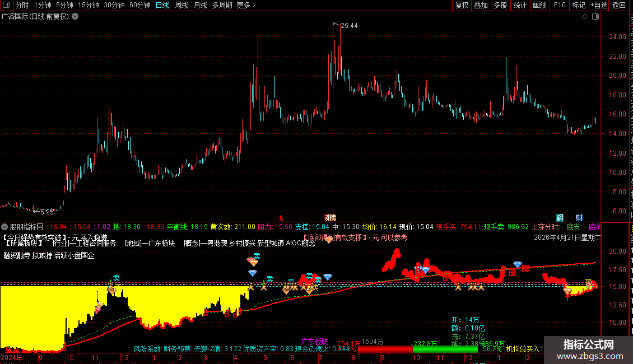Select the 5分钟 period
The image size is (633, 364).
pyautogui.click(x=64, y=5)
